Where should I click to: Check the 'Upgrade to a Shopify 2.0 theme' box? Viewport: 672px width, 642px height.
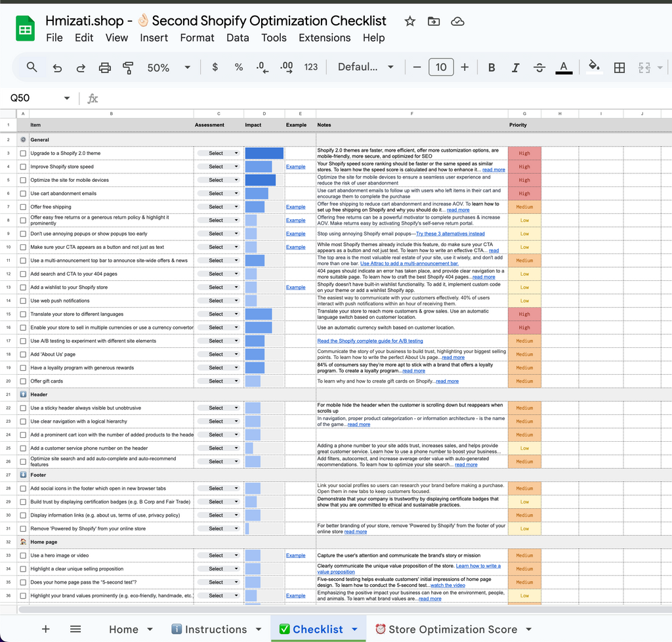(x=23, y=154)
